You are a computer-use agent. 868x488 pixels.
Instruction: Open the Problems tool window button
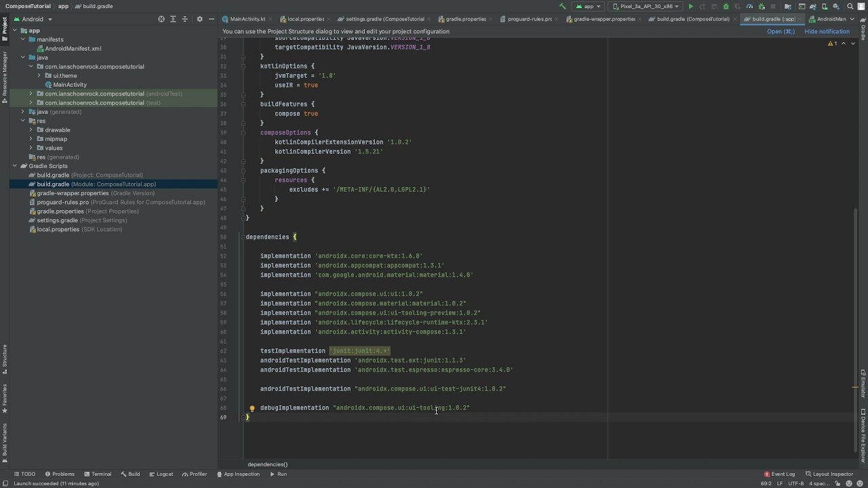tap(59, 474)
